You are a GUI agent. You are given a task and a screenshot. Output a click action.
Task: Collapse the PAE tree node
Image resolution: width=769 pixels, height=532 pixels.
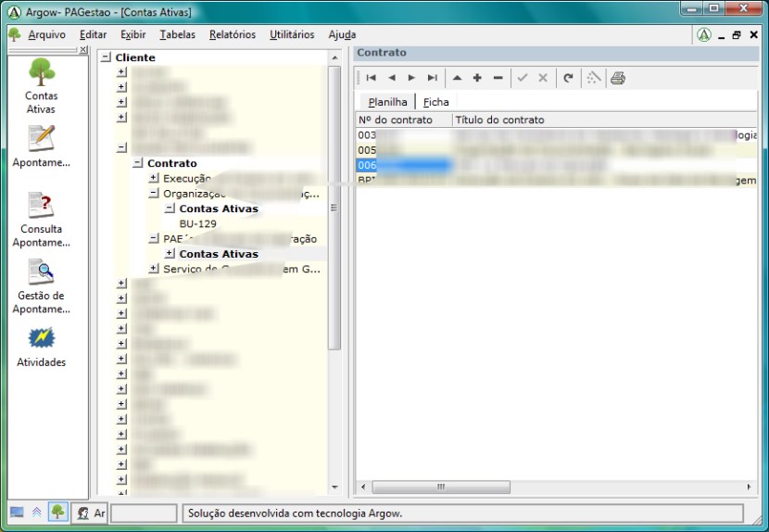[x=154, y=238]
